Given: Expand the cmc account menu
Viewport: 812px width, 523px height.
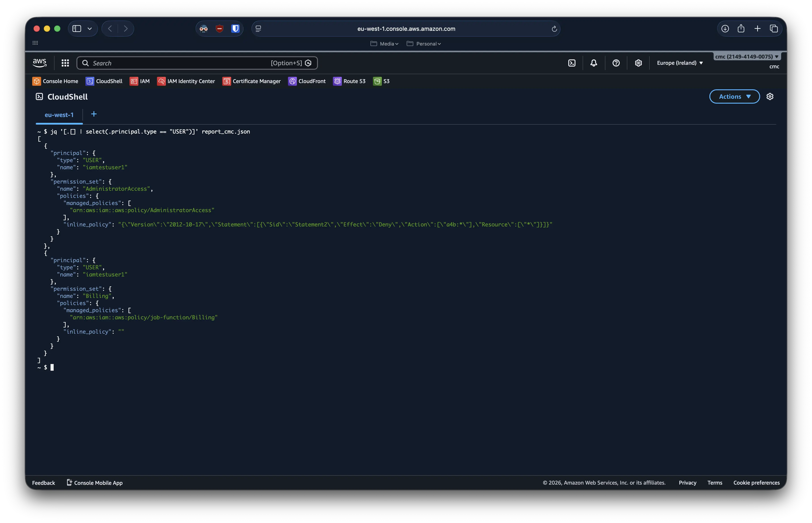Looking at the screenshot, I should tap(746, 57).
